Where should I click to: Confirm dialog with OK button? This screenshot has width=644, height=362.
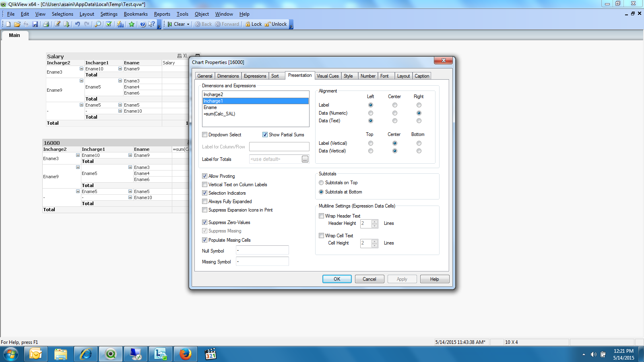(337, 279)
